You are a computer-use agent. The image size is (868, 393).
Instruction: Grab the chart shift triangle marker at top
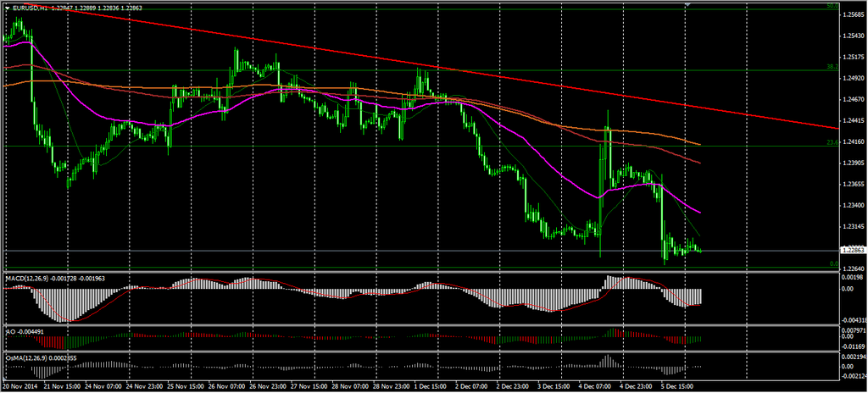tap(687, 5)
